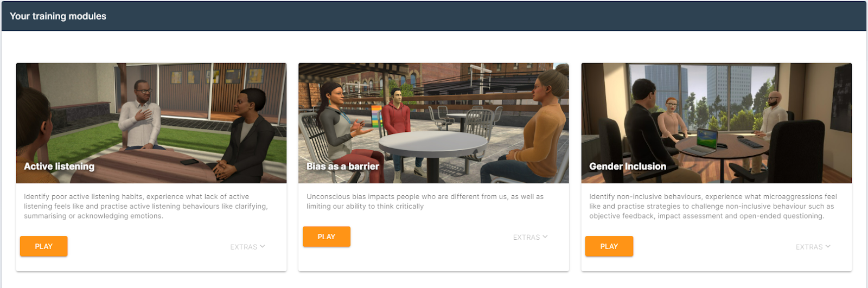Image resolution: width=868 pixels, height=288 pixels.
Task: Expand EXTRAS under Active listening
Action: pos(248,247)
